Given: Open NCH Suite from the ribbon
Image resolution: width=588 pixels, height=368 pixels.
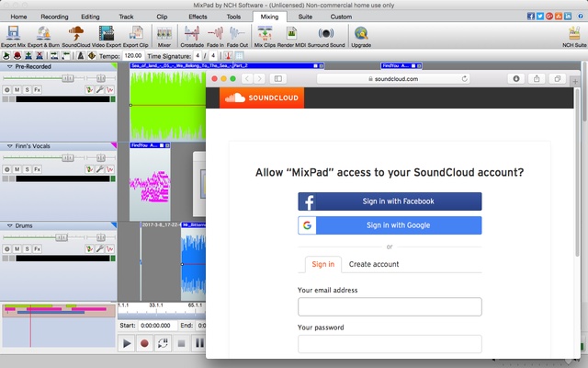Looking at the screenshot, I should point(574,36).
